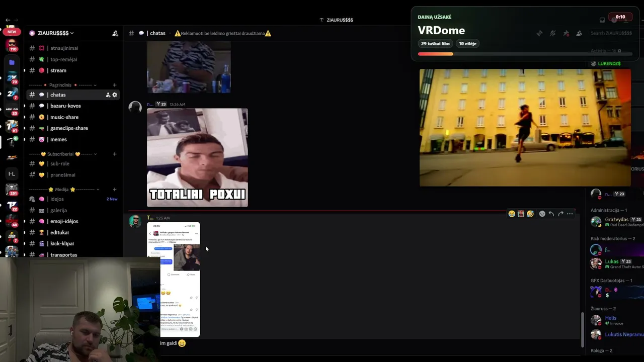Open the ARK server with 20 notifications
Viewport: 644px width, 362px height.
(12, 110)
